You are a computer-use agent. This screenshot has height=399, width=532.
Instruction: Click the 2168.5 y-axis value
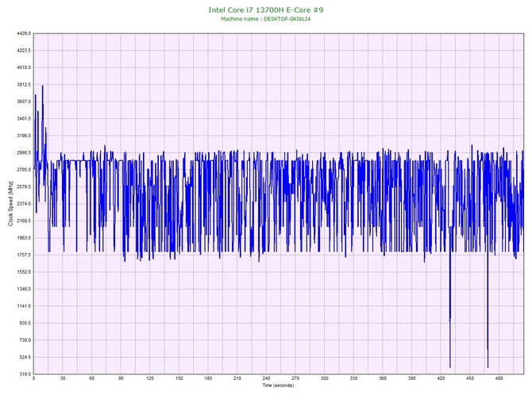(x=23, y=221)
